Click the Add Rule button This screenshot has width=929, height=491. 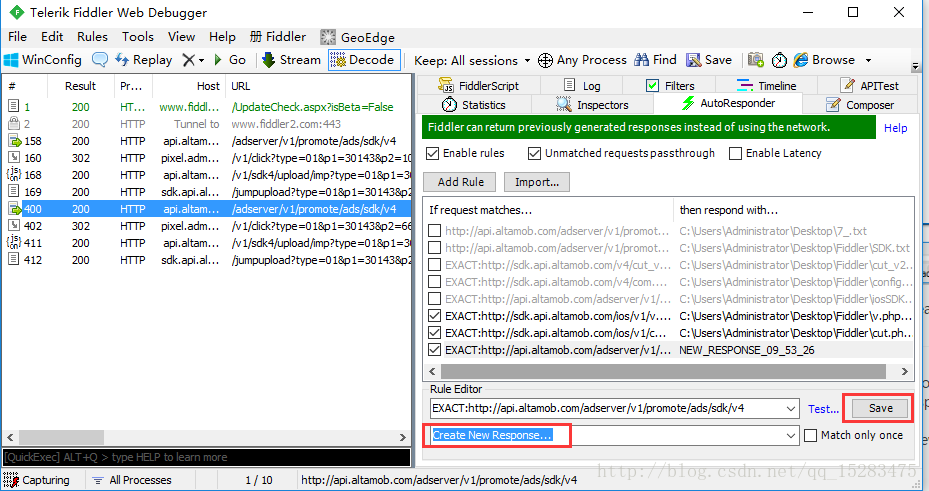point(461,182)
